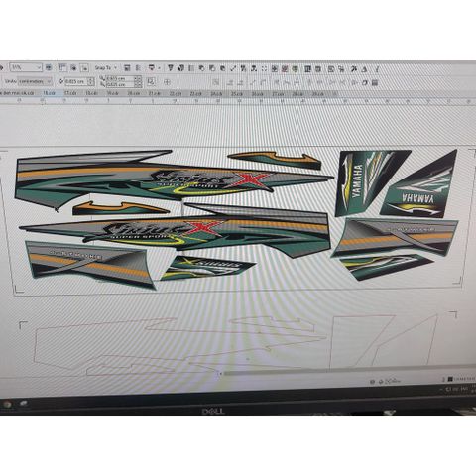Switch to the 27.cdr document tab

[x=278, y=94]
